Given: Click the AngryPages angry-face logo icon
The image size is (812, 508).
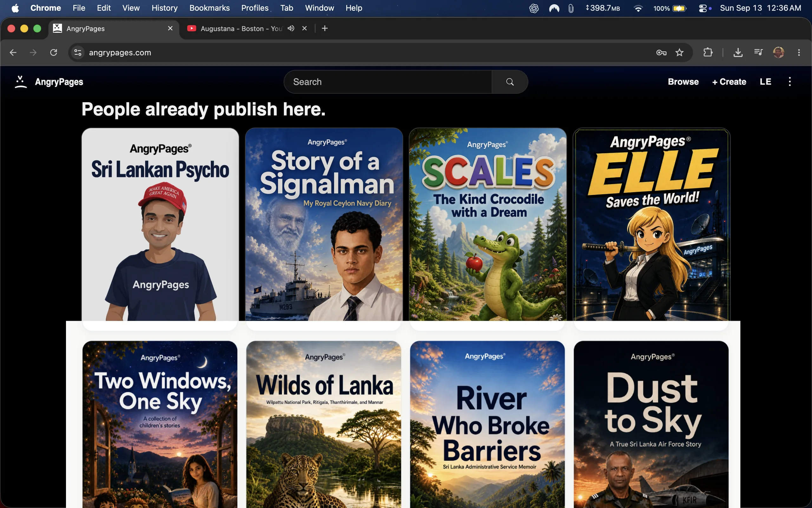Looking at the screenshot, I should pos(21,82).
